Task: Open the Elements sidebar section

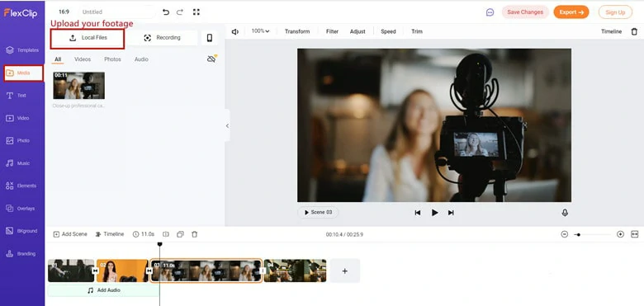Action: click(x=21, y=186)
